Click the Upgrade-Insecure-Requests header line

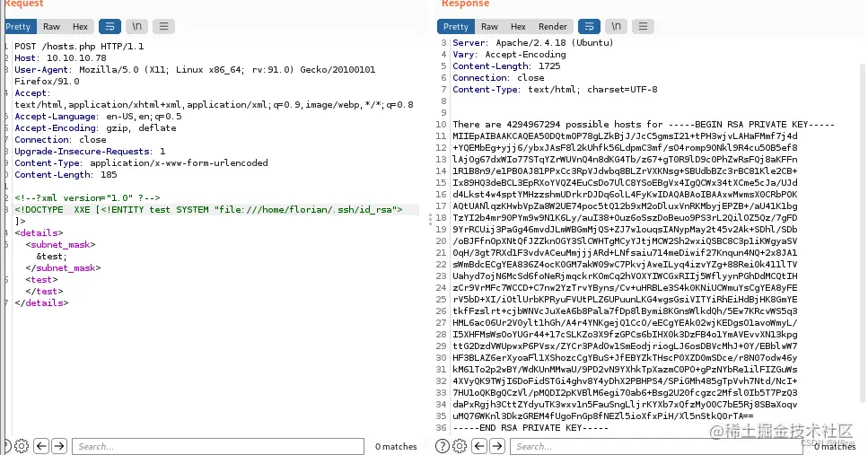90,152
